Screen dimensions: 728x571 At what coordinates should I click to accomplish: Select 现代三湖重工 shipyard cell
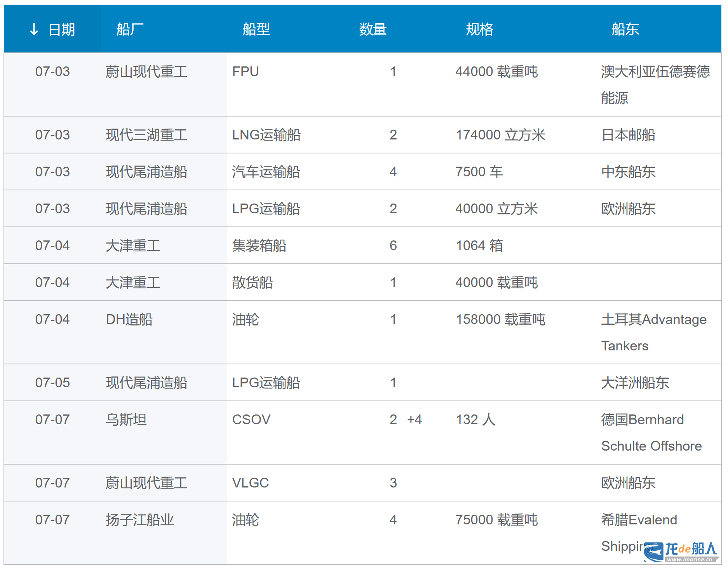[x=146, y=135]
